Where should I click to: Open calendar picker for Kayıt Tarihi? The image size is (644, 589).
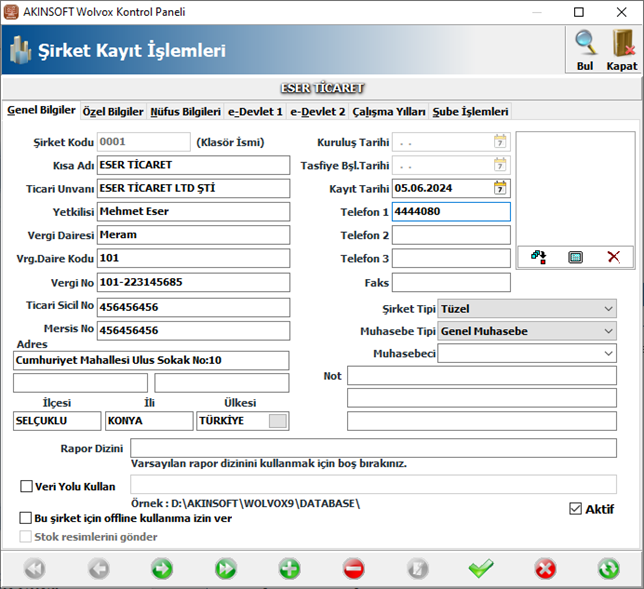(500, 187)
